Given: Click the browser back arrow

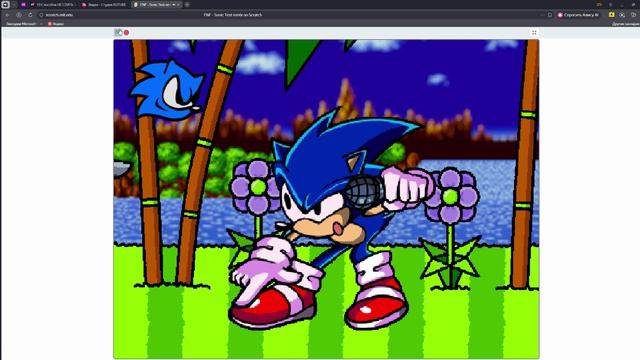Looking at the screenshot, I should [7, 15].
